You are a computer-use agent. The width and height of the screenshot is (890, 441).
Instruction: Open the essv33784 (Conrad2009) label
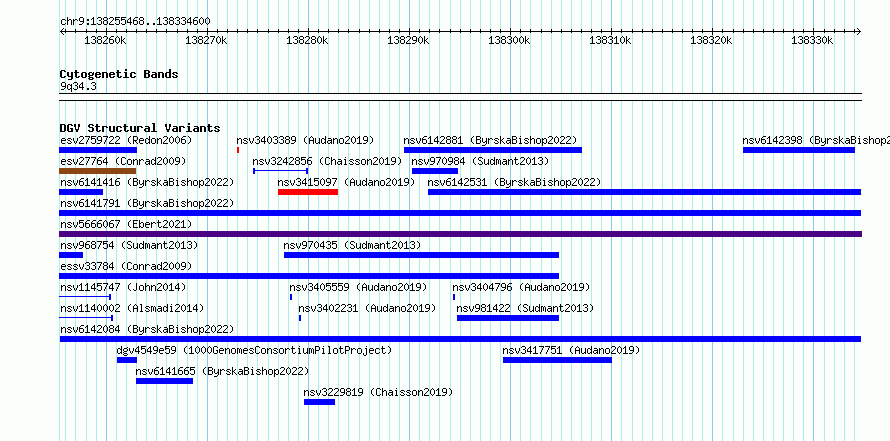click(x=126, y=266)
